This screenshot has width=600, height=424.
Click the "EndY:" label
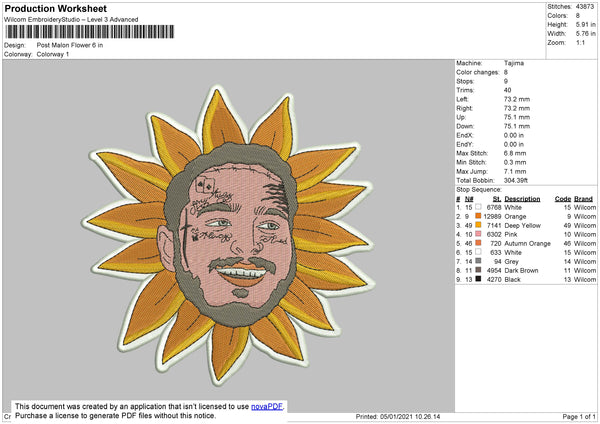pyautogui.click(x=465, y=144)
